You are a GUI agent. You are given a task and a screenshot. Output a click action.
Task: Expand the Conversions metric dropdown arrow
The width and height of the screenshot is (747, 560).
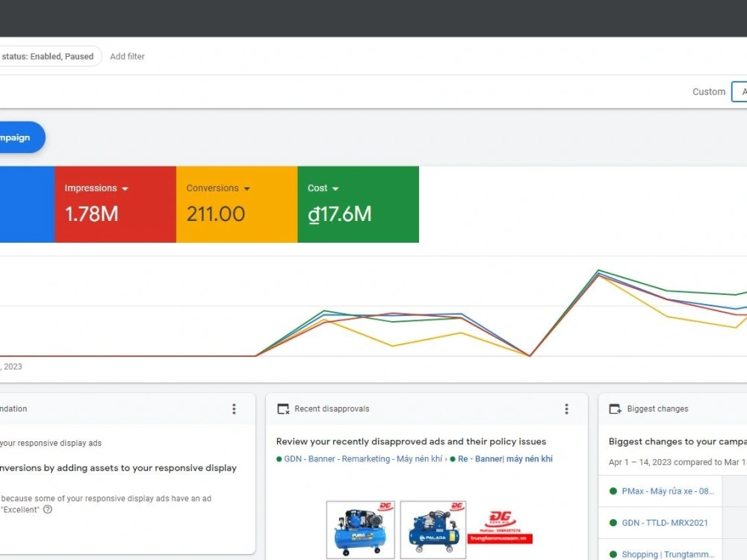[247, 189]
